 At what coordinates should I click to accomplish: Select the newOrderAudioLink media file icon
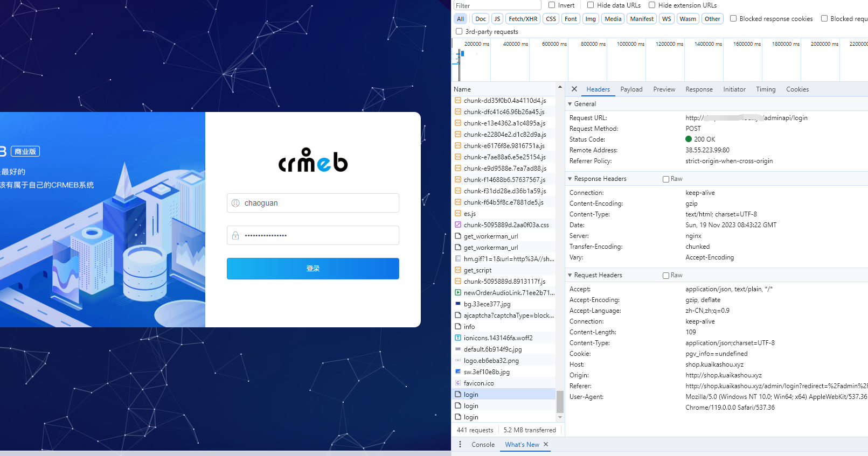458,292
